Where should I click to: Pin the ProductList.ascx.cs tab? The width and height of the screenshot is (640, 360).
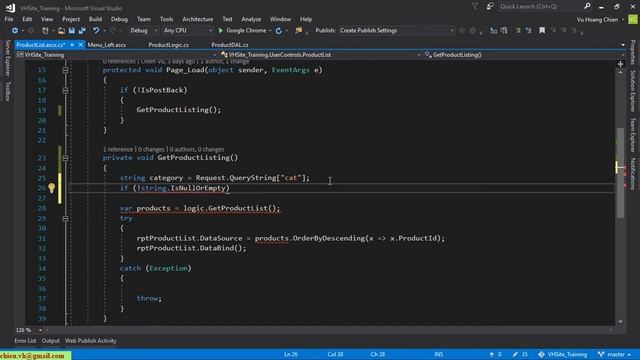pos(72,45)
